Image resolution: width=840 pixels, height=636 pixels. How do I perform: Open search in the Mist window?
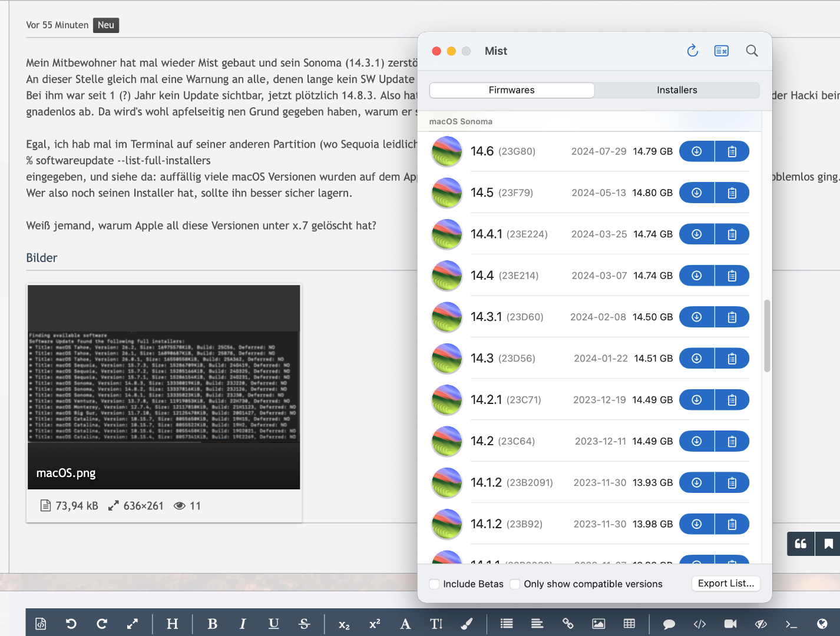(x=752, y=51)
